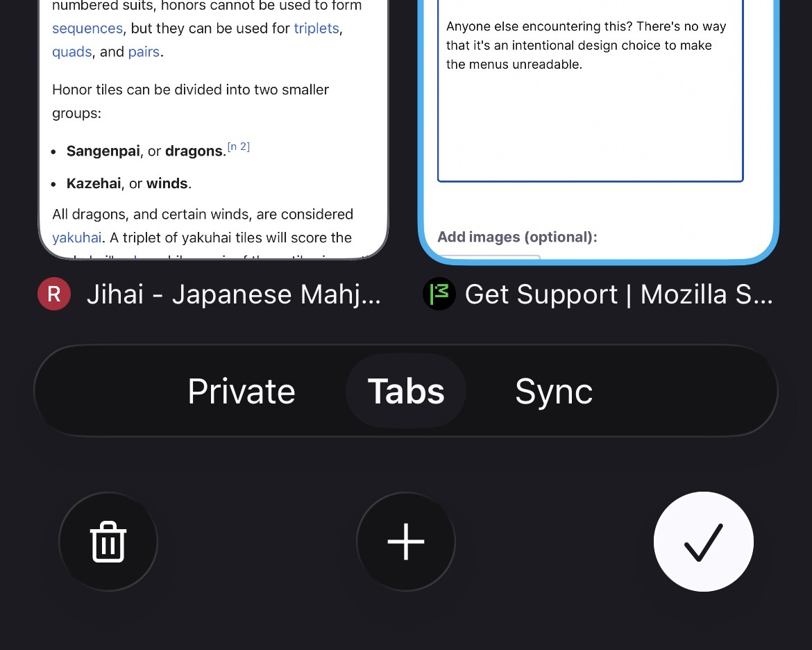The width and height of the screenshot is (812, 650).
Task: Confirm with the checkmark done button
Action: (703, 542)
